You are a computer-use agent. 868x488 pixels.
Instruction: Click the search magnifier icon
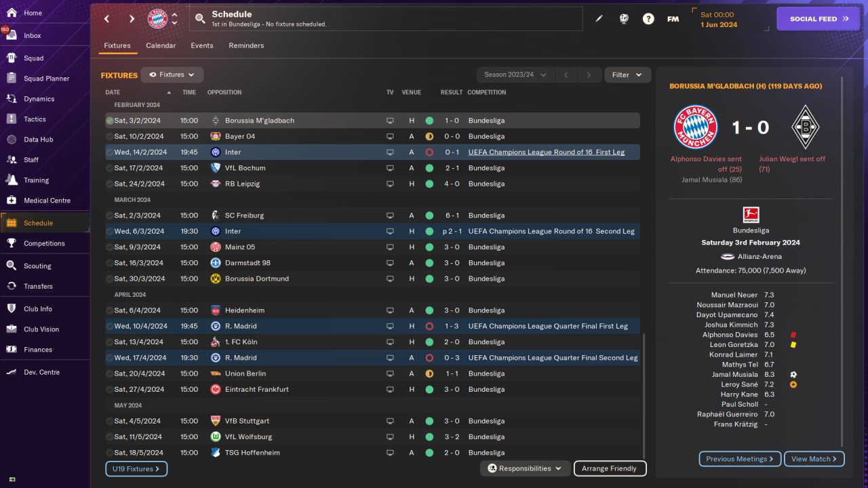(200, 19)
